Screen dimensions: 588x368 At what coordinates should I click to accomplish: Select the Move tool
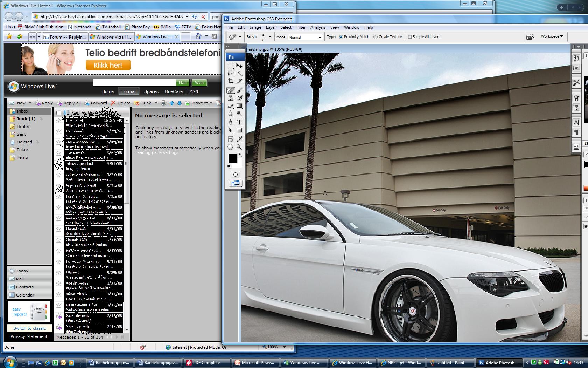[x=239, y=66]
